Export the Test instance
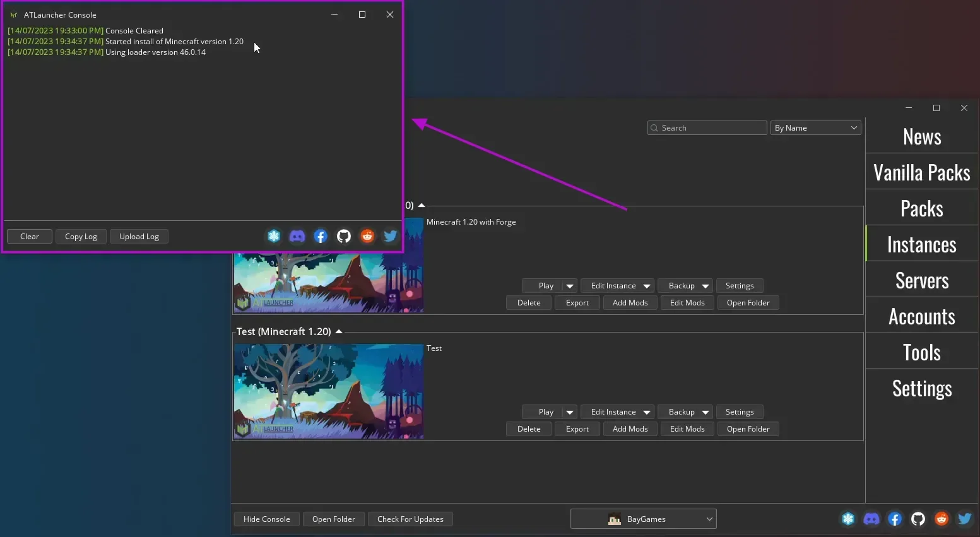The image size is (980, 537). (577, 429)
